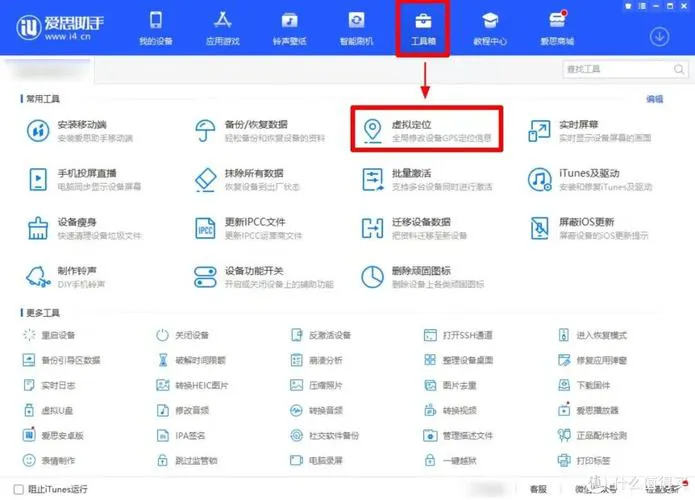Screen dimensions: 695x500
Task: Open the 我的设备 tab
Action: (156, 28)
